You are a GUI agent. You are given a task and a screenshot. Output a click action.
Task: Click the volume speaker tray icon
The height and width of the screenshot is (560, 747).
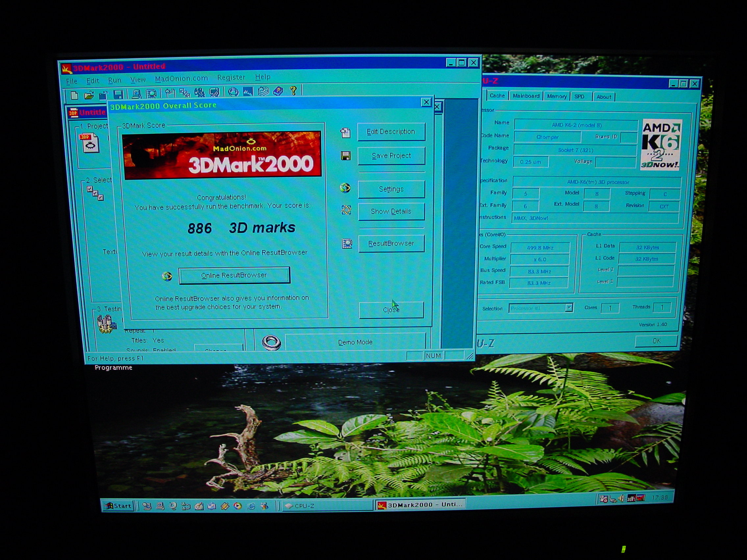(621, 498)
